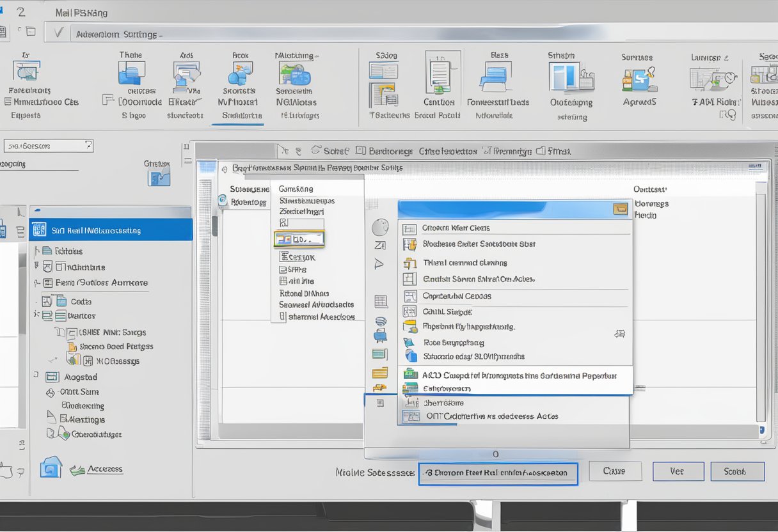Click the people icon above Skorets ribbon label

(239, 74)
